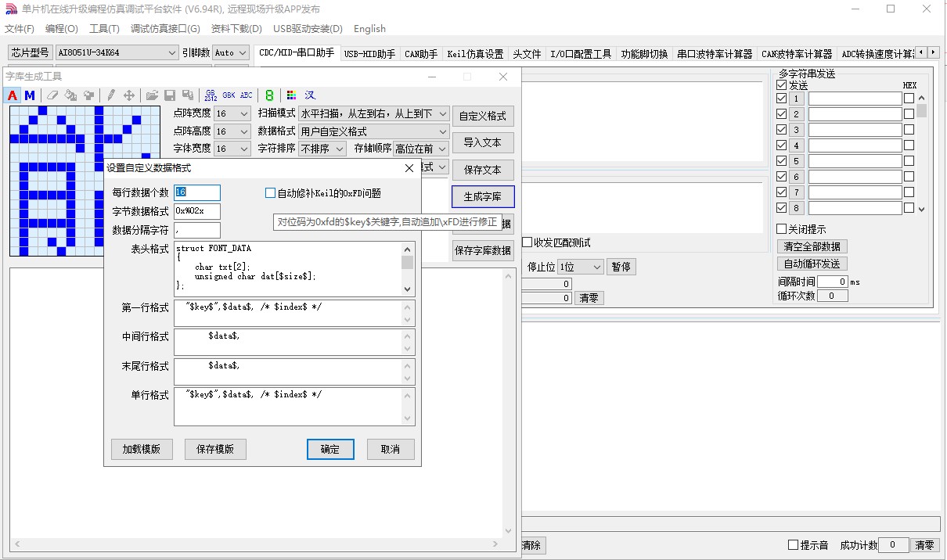Select the blue 'M' mode icon
Viewport: 947px width, 560px height.
(x=30, y=95)
